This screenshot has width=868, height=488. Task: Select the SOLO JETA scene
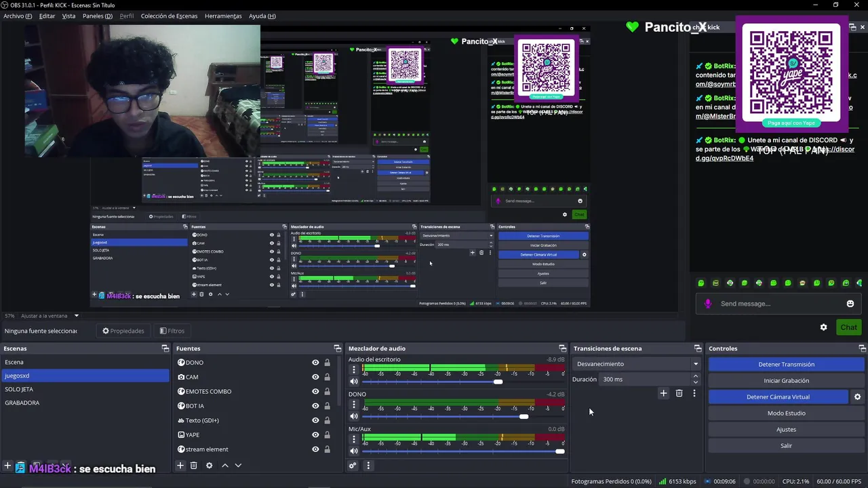(85, 389)
